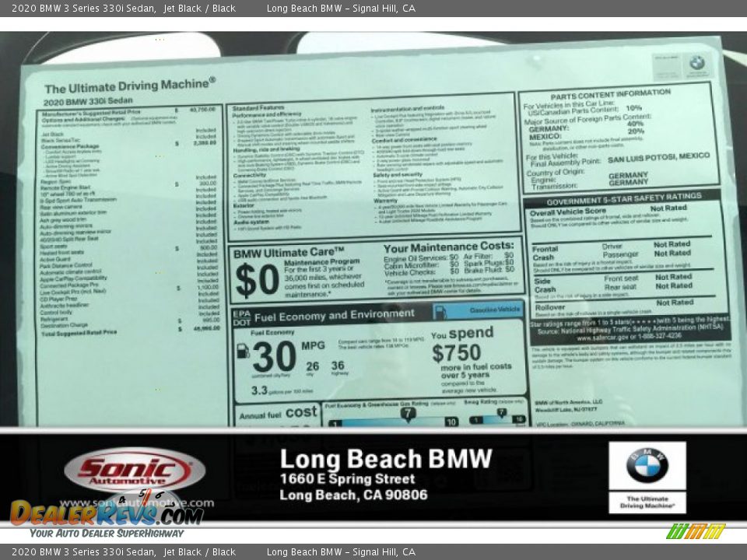Click the BMW roundel in the dealer banner
Image resolution: width=747 pixels, height=560 pixels.
(x=647, y=465)
